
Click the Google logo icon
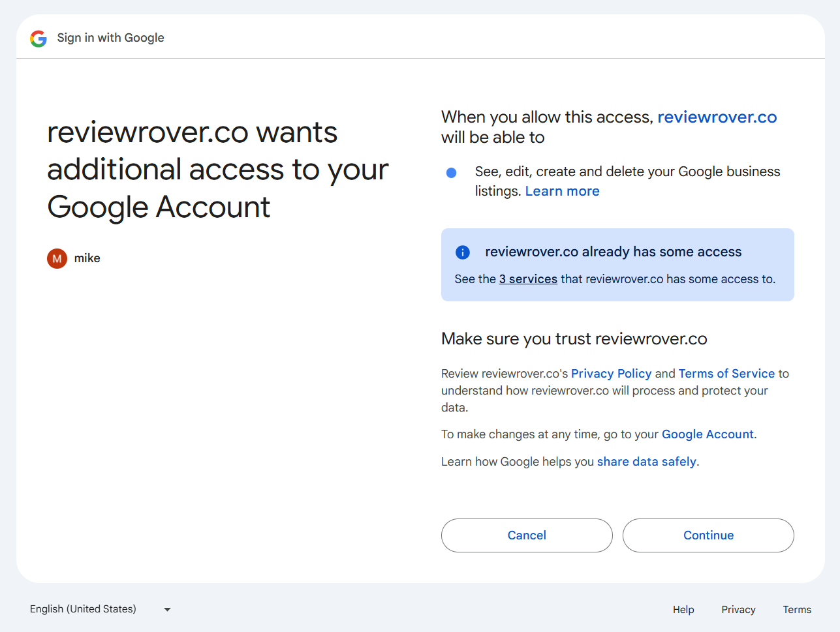click(x=39, y=38)
